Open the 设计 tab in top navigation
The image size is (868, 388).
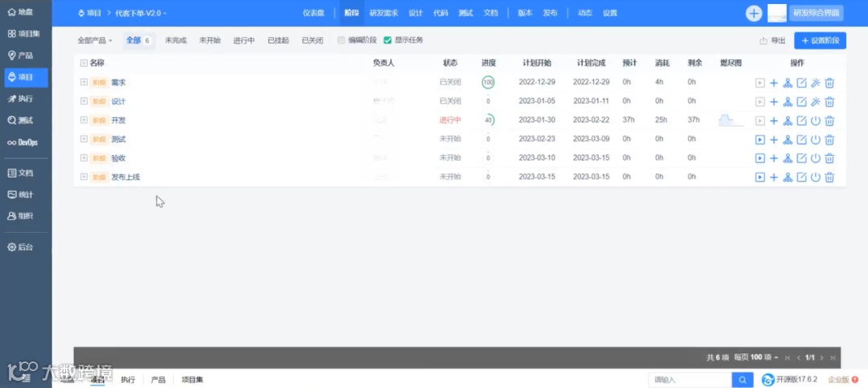[416, 13]
